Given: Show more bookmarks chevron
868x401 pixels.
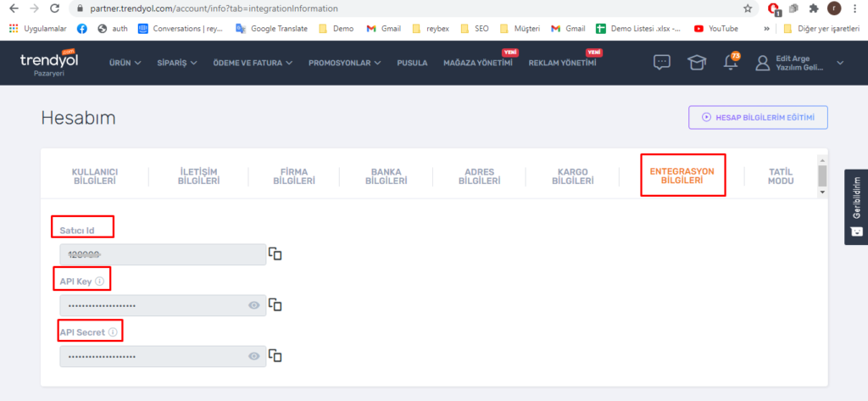Looking at the screenshot, I should coord(766,28).
